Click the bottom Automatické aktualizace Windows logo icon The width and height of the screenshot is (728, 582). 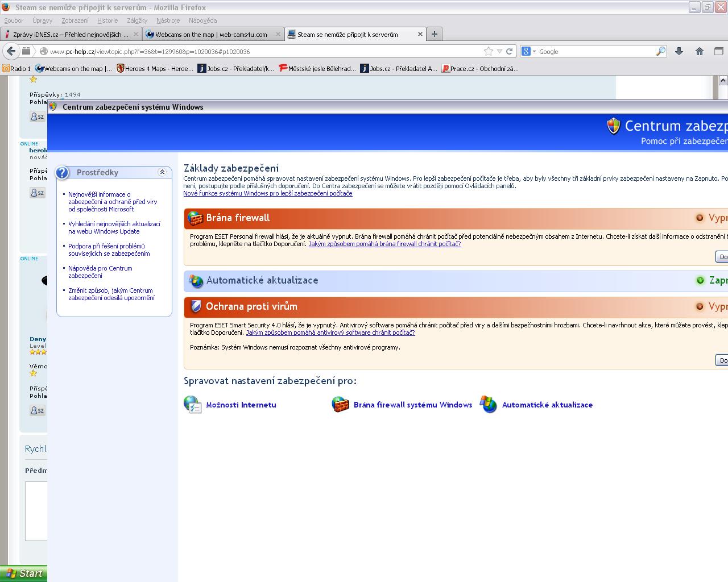489,405
